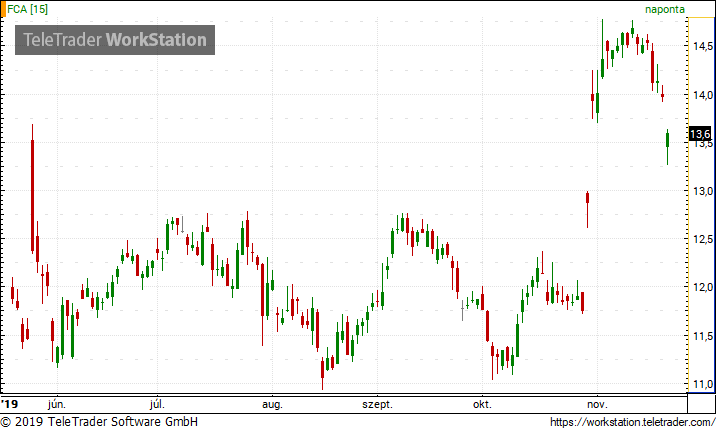Click the 12,0 price axis label
716x430 pixels.
click(x=703, y=288)
